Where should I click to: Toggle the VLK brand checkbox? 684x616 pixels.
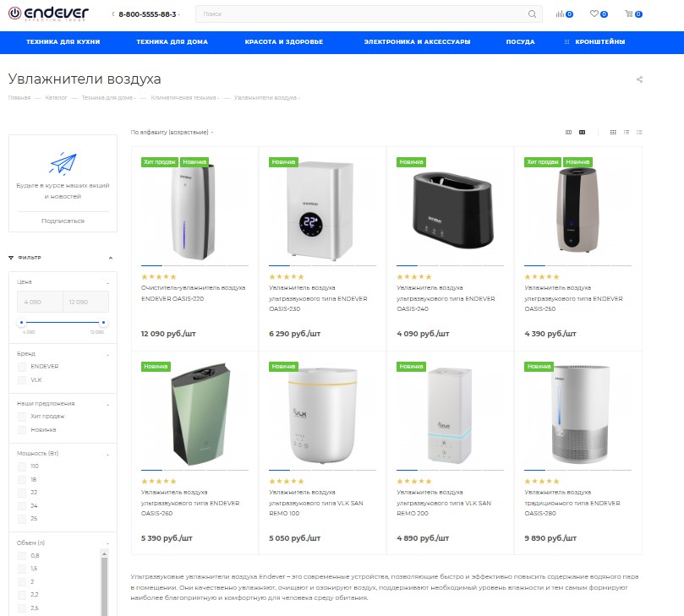[x=22, y=380]
